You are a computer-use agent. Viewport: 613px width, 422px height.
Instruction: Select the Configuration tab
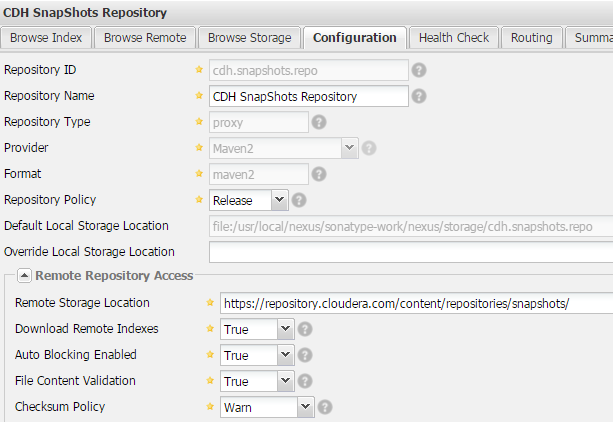point(355,38)
